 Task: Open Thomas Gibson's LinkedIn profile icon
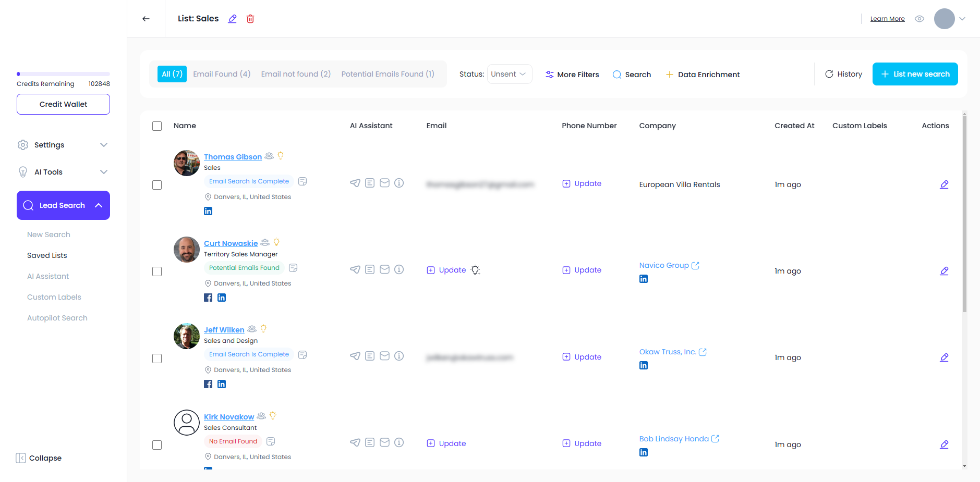[x=208, y=211]
